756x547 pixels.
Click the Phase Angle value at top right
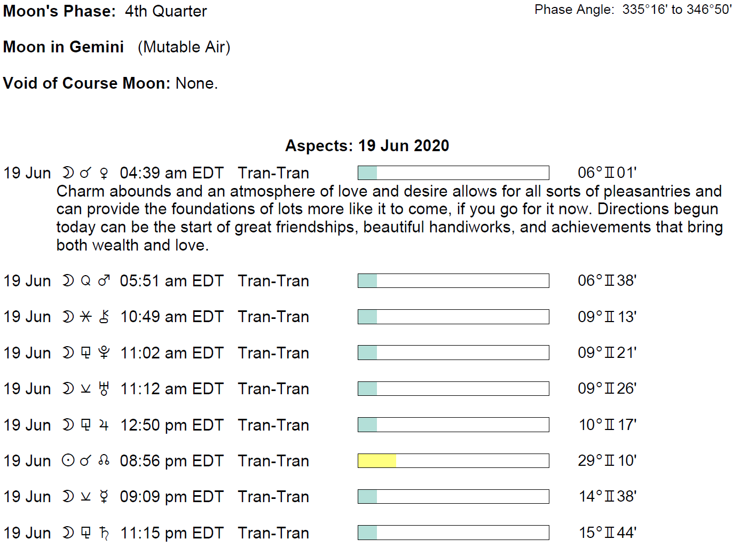tap(676, 10)
